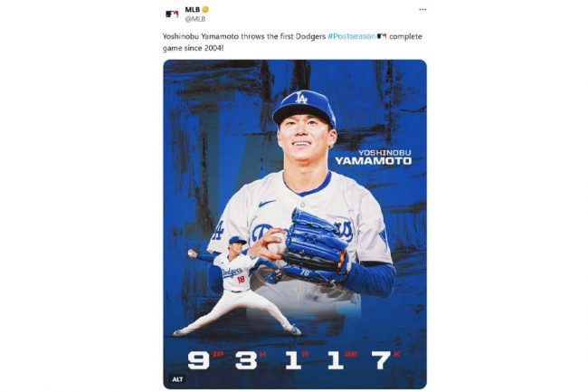Click the YOSHINOBU YAMAMOTO name caption

click(373, 158)
